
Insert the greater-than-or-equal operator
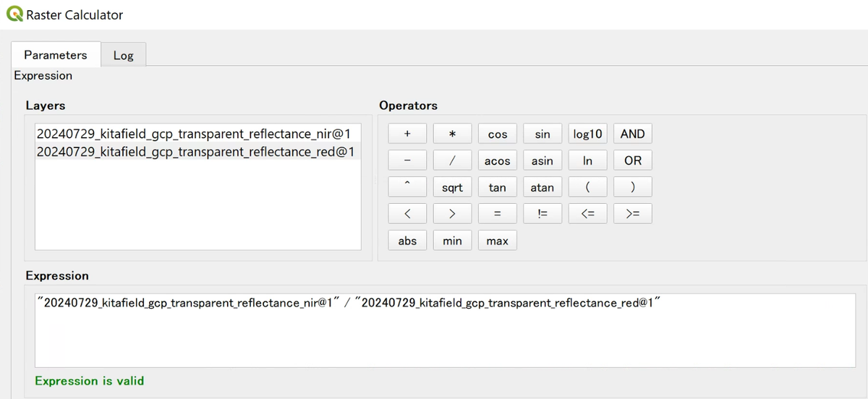click(632, 213)
